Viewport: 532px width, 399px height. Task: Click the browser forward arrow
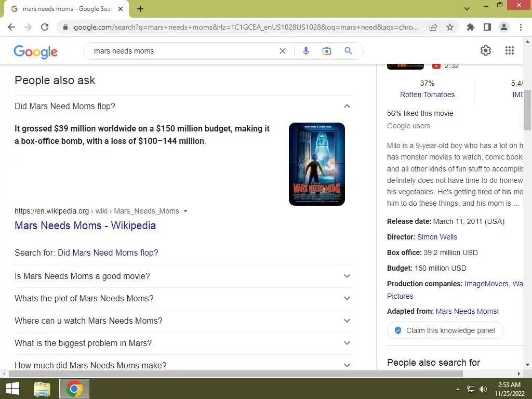pyautogui.click(x=28, y=27)
